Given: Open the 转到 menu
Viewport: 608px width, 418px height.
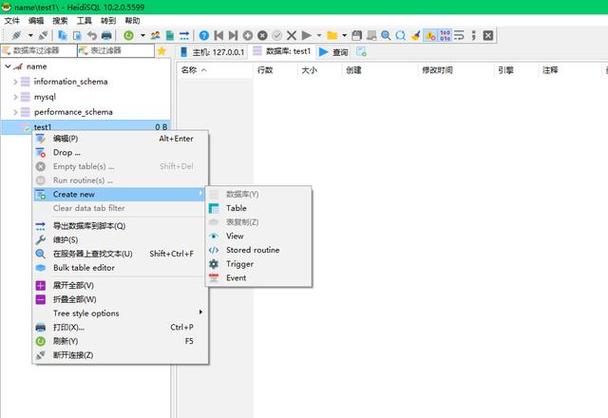Looking at the screenshot, I should (x=108, y=21).
